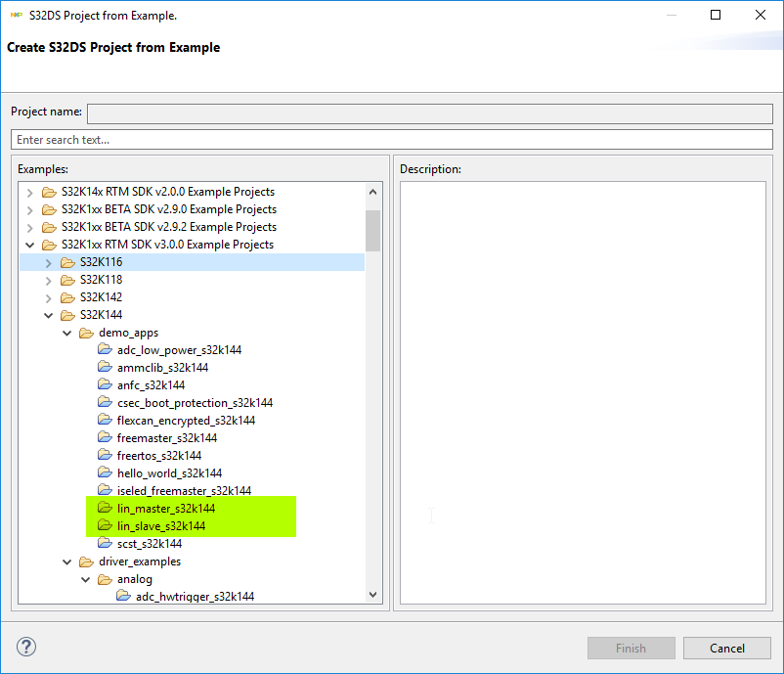Select lin_master_s32k144 example
Screen dimensions: 784x674
coord(166,509)
